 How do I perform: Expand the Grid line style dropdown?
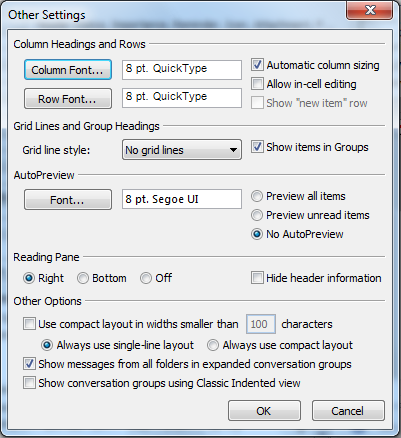pyautogui.click(x=182, y=150)
